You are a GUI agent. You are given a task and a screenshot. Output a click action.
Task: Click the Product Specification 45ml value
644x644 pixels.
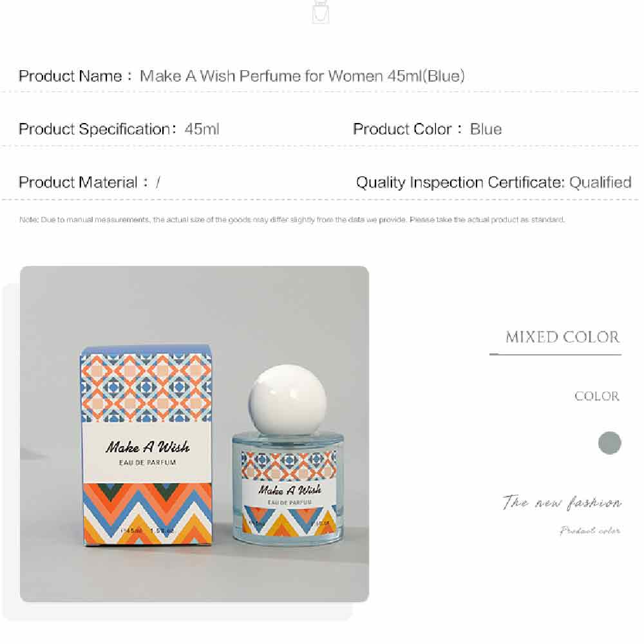[x=202, y=129]
